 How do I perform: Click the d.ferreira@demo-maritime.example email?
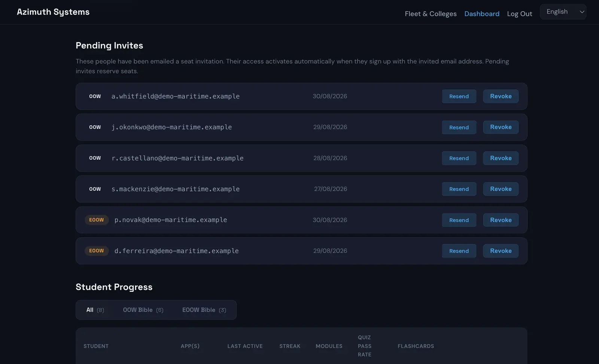tap(176, 251)
